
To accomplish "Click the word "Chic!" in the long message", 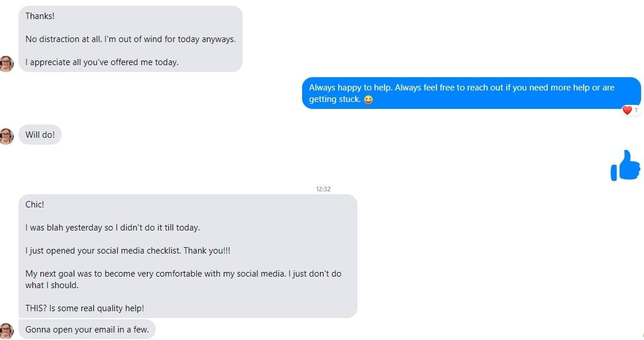I will (x=35, y=205).
